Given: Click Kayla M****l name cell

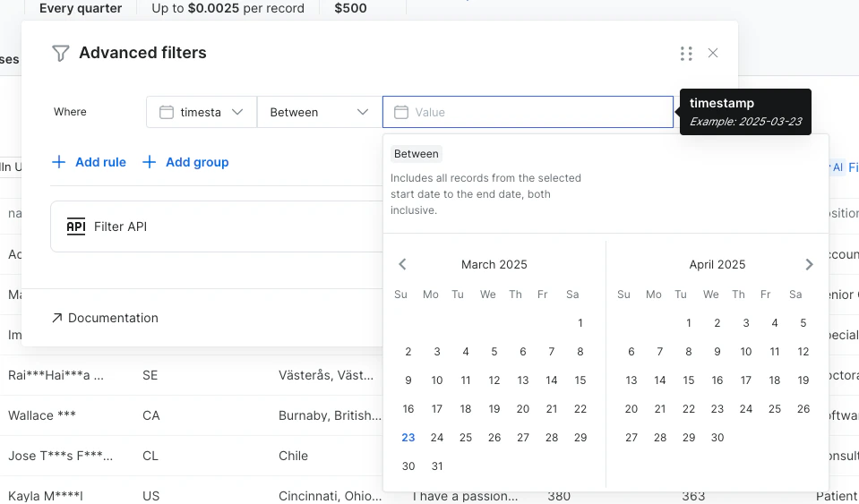Looking at the screenshot, I should pos(46,496).
